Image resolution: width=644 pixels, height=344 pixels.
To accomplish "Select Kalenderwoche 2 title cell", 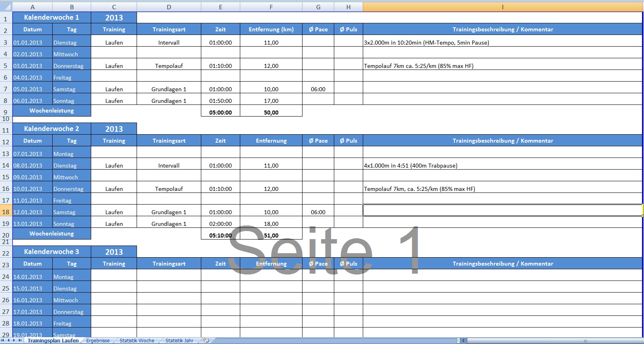I will tap(51, 129).
